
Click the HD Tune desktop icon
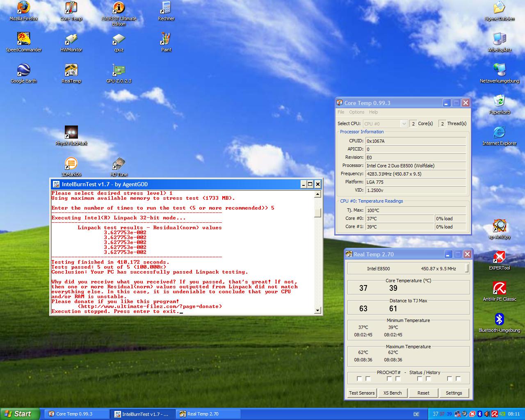tap(119, 167)
